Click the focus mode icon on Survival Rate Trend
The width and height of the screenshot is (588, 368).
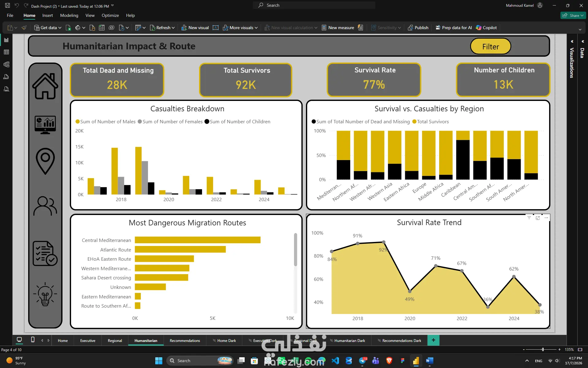point(538,218)
